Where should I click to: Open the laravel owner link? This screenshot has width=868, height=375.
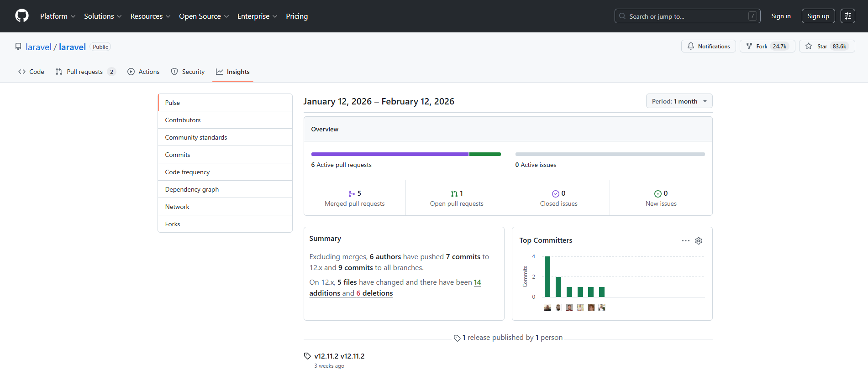coord(38,47)
